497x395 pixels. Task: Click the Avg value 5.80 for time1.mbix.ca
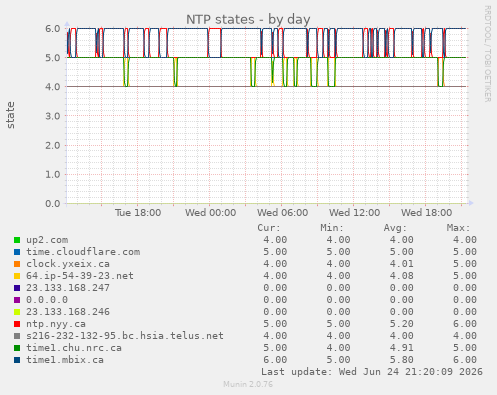[x=402, y=360]
